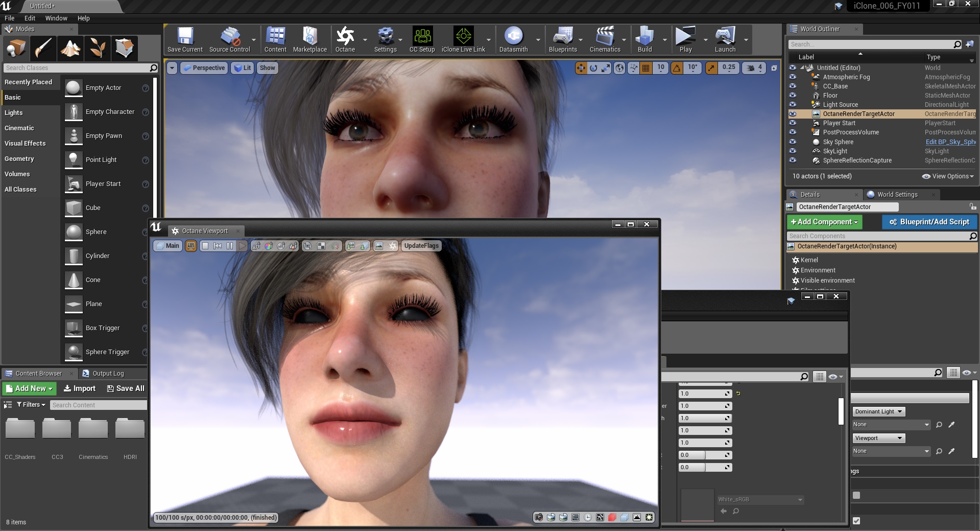980x531 pixels.
Task: Stop the render in Octane Viewport
Action: click(x=205, y=246)
